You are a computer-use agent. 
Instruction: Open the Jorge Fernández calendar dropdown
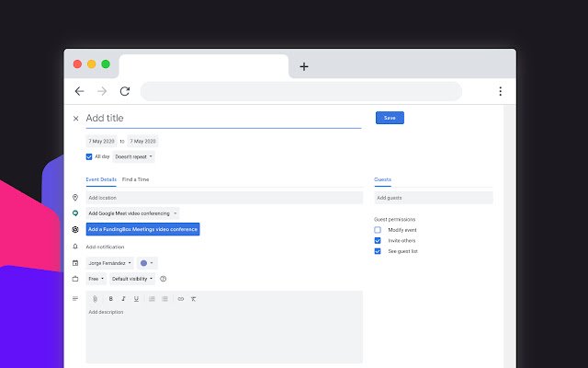point(110,263)
